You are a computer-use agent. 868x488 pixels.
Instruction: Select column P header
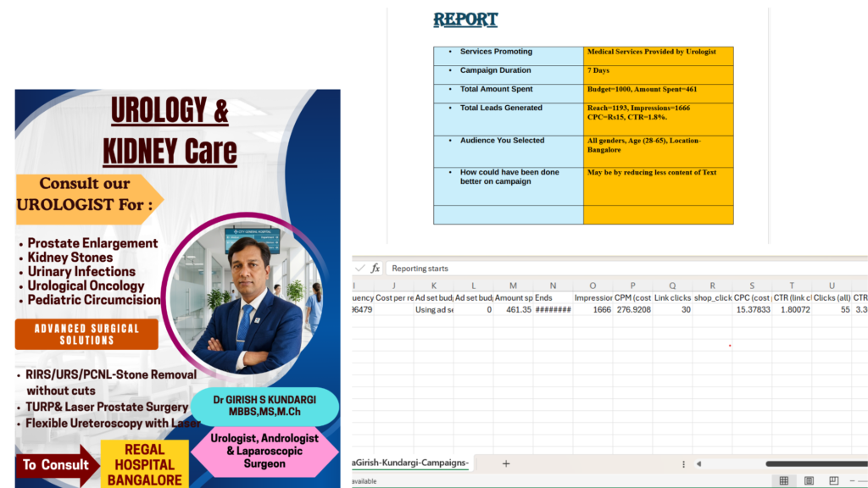[x=632, y=286]
